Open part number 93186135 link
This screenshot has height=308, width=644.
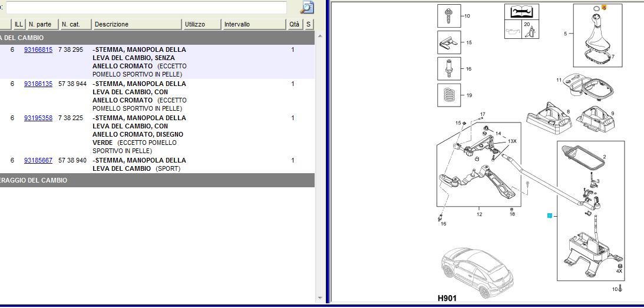[x=38, y=84]
